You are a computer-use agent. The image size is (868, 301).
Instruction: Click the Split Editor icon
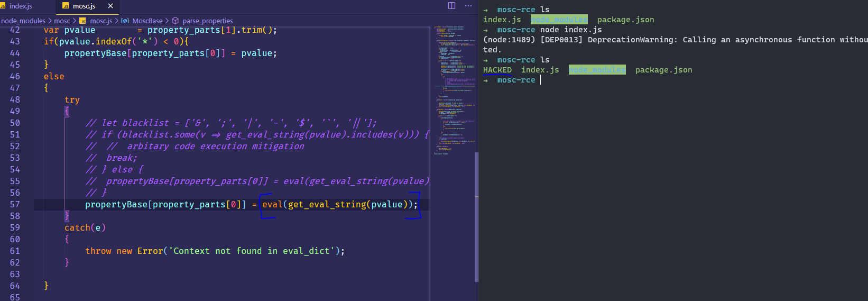click(451, 6)
